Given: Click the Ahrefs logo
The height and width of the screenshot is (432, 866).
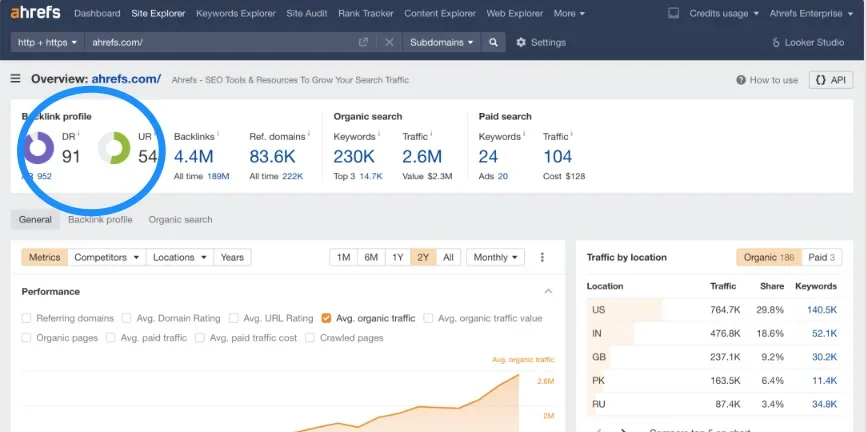Looking at the screenshot, I should [35, 13].
